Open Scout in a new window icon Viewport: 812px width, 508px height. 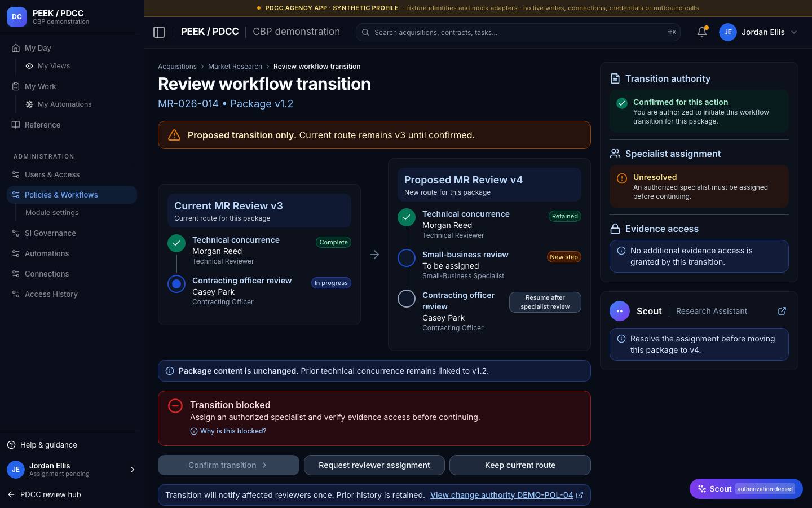pyautogui.click(x=782, y=311)
